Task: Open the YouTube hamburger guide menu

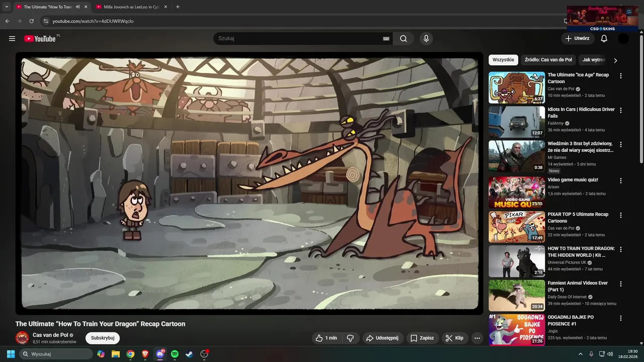Action: pos(12,39)
